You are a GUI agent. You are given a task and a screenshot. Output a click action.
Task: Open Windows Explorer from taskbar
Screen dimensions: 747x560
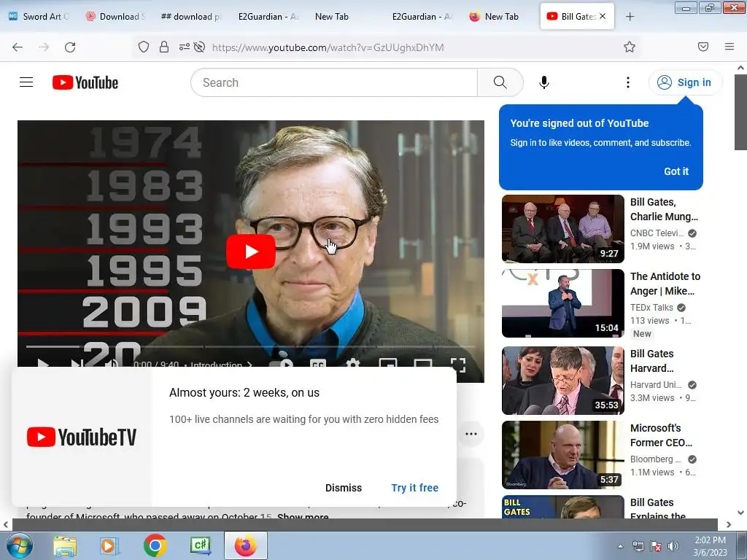65,545
